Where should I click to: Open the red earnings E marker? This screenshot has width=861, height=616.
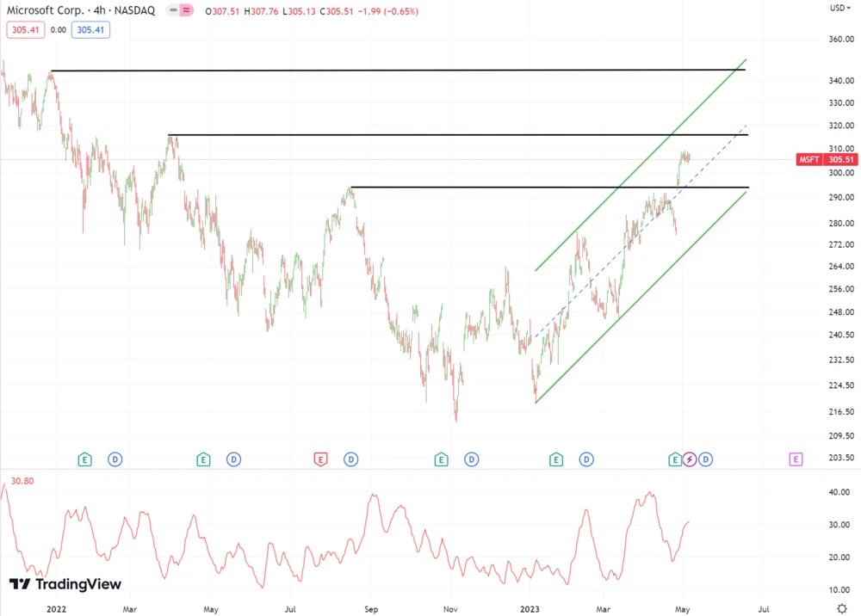(320, 459)
